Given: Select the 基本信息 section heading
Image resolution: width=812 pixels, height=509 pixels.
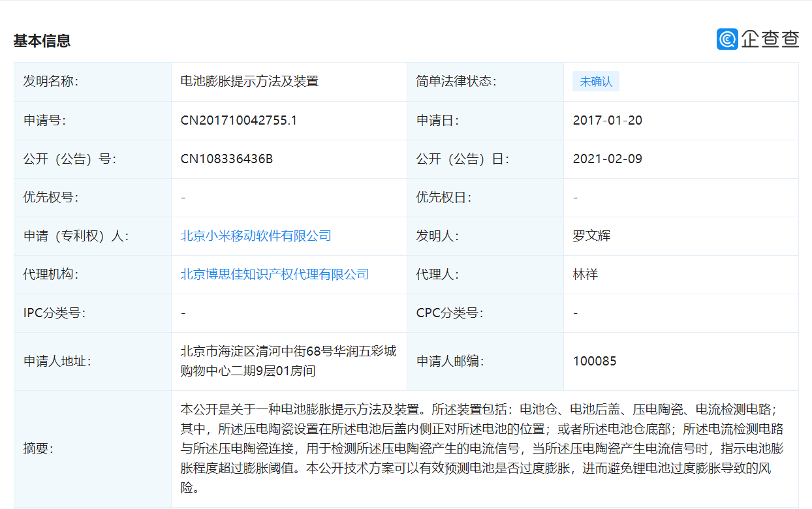Looking at the screenshot, I should tap(42, 41).
